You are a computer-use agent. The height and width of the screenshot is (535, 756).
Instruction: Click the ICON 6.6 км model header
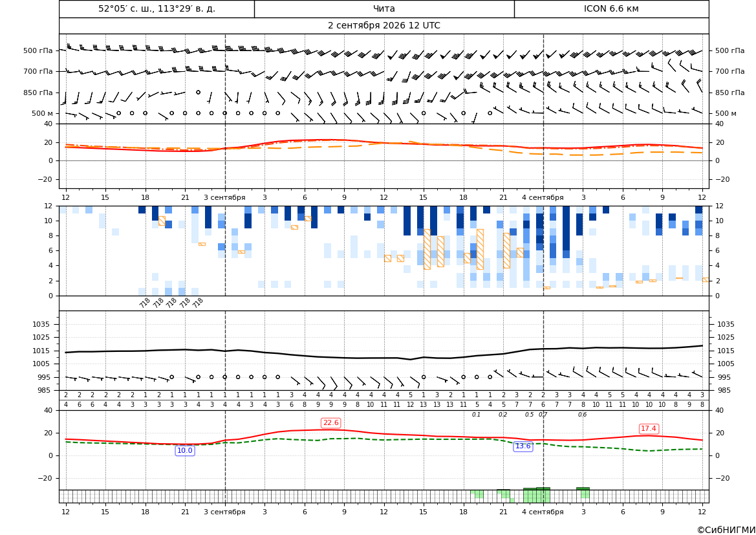coord(611,8)
